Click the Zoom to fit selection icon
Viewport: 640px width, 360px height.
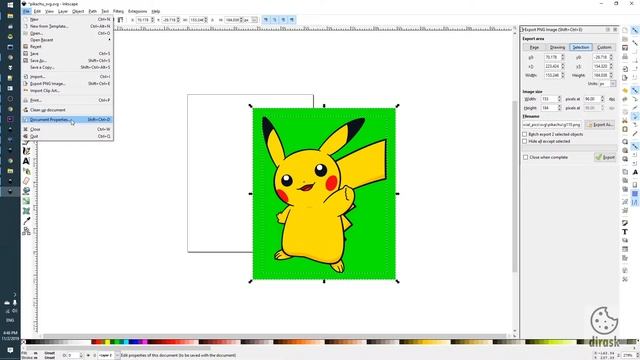(625, 142)
